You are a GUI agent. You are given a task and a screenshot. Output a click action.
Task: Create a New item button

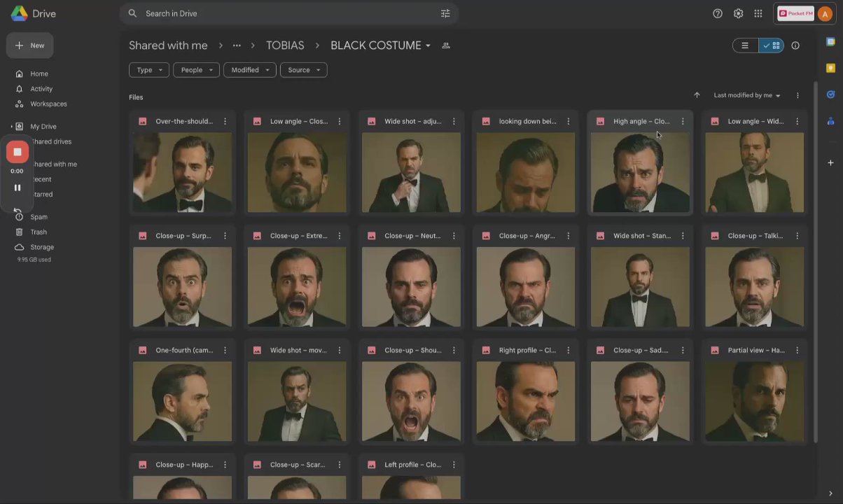[x=29, y=45]
